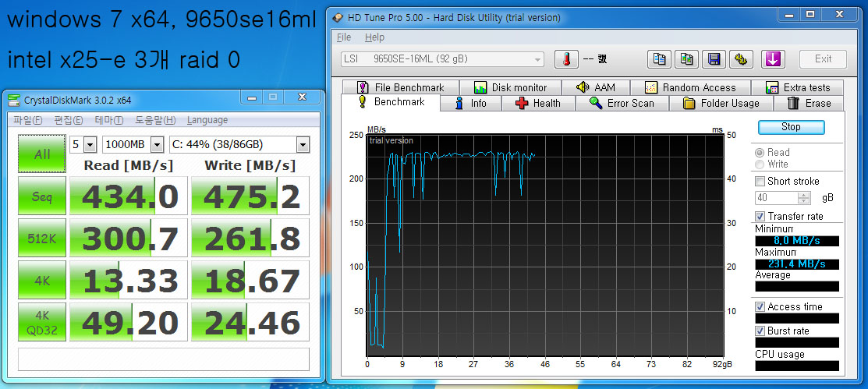This screenshot has height=389, width=868.
Task: Click the empty comment field in CrystalDiskMark
Action: (163, 359)
